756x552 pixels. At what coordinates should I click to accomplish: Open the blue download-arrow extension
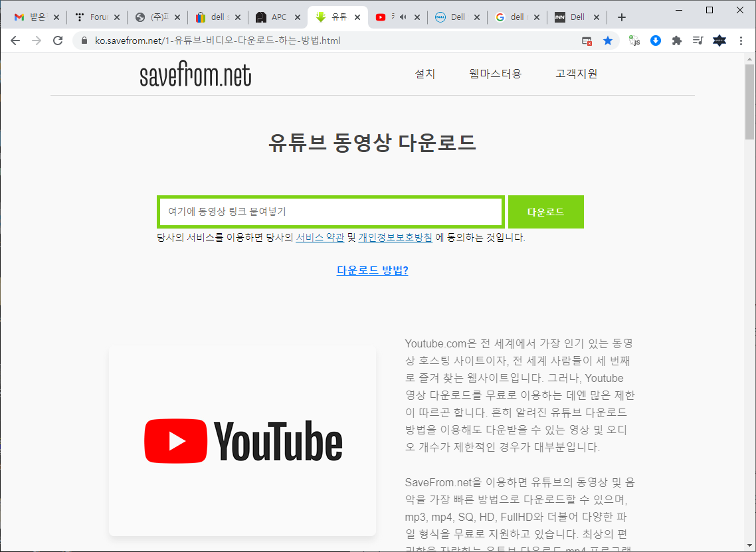pyautogui.click(x=655, y=41)
